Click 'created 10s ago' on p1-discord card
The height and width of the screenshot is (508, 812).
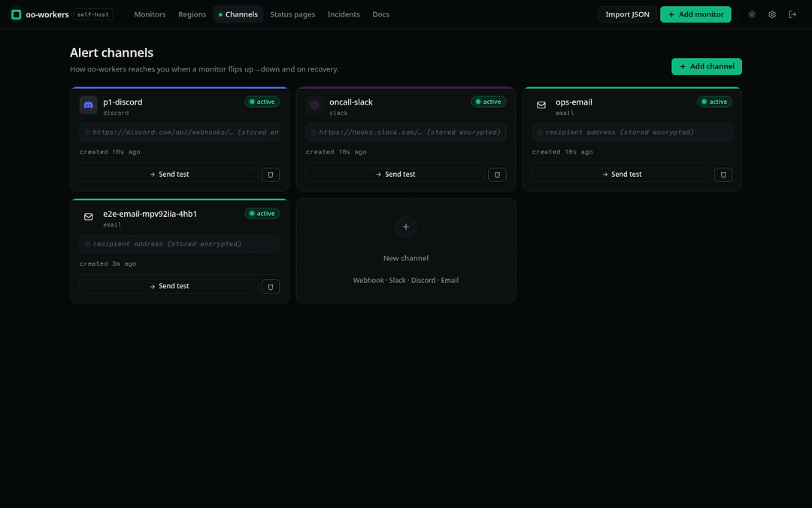coord(110,152)
